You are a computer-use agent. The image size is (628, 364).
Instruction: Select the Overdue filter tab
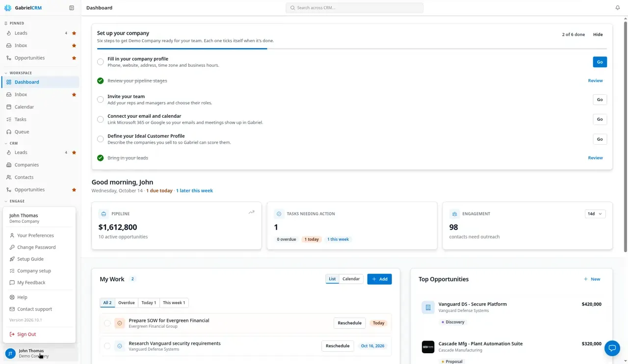click(x=127, y=303)
